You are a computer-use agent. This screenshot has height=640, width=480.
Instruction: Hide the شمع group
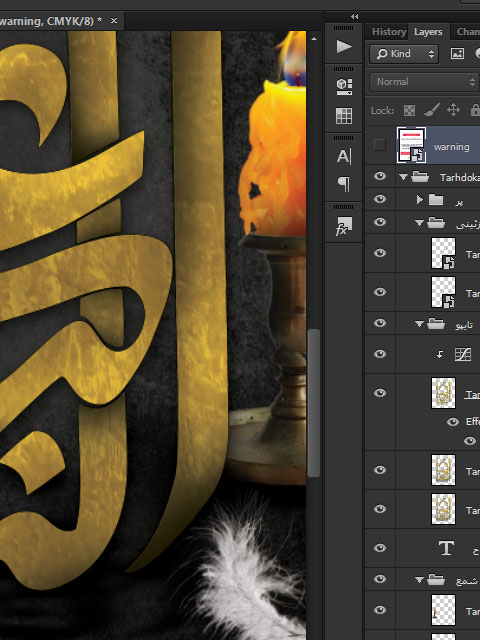tap(380, 579)
